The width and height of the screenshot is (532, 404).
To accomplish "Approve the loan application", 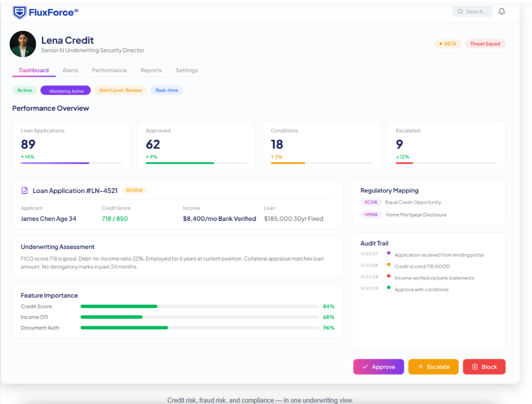I will click(378, 367).
